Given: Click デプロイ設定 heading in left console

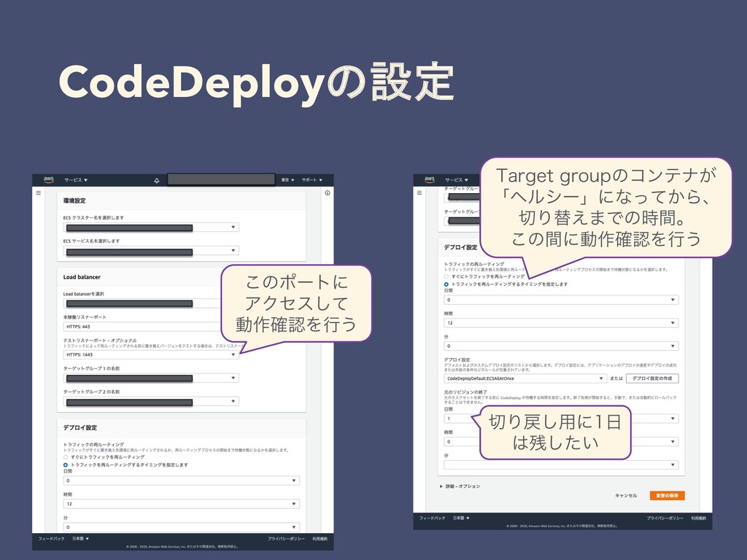Looking at the screenshot, I should click(x=80, y=427).
